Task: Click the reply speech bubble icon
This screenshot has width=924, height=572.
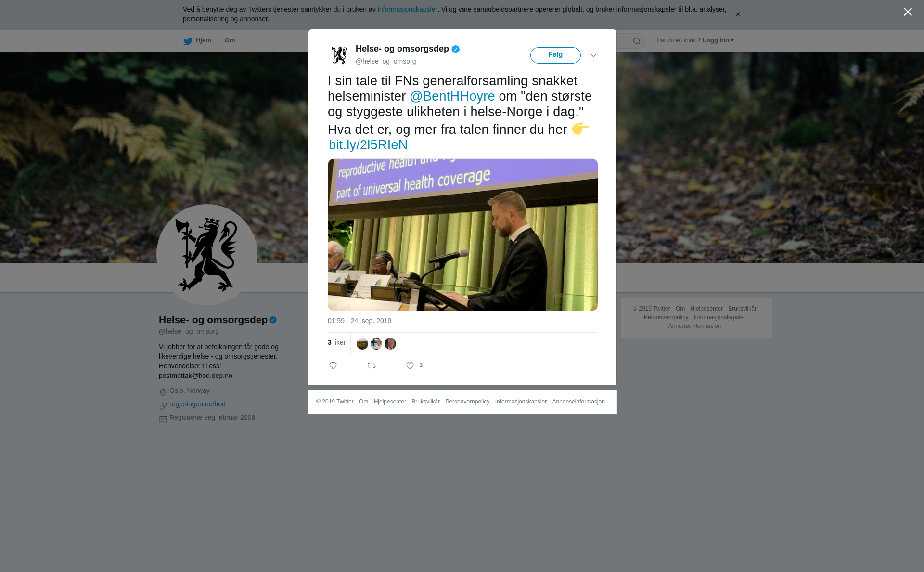Action: 333,366
